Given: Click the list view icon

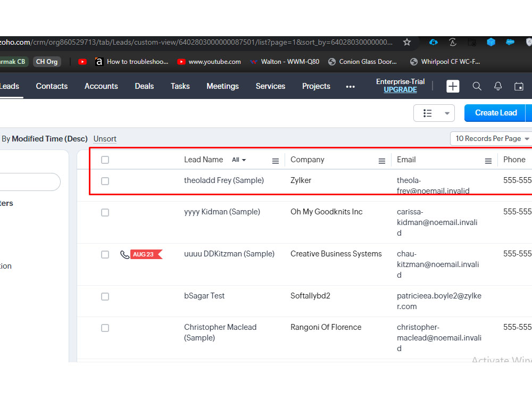Looking at the screenshot, I should [x=428, y=113].
